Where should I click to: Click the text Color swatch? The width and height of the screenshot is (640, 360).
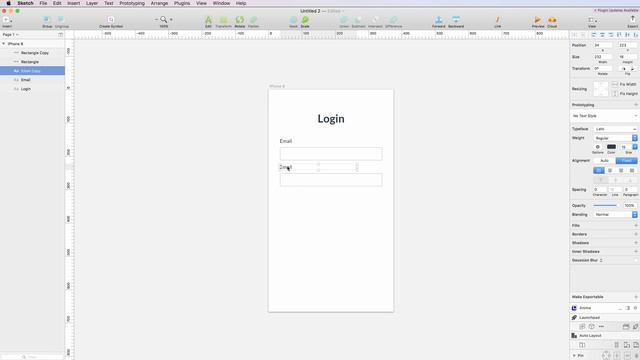[611, 147]
